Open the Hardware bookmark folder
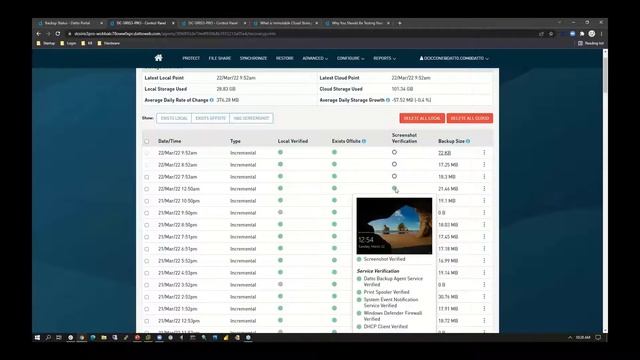Screen dimensions: 640x360 pyautogui.click(x=109, y=43)
